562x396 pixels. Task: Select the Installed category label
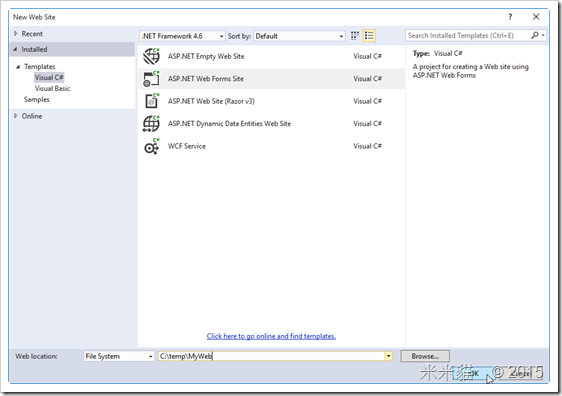(x=34, y=49)
